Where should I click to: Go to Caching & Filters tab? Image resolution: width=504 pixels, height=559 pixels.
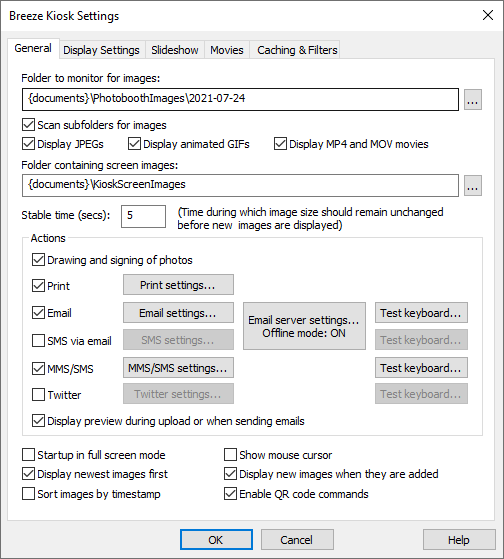297,50
